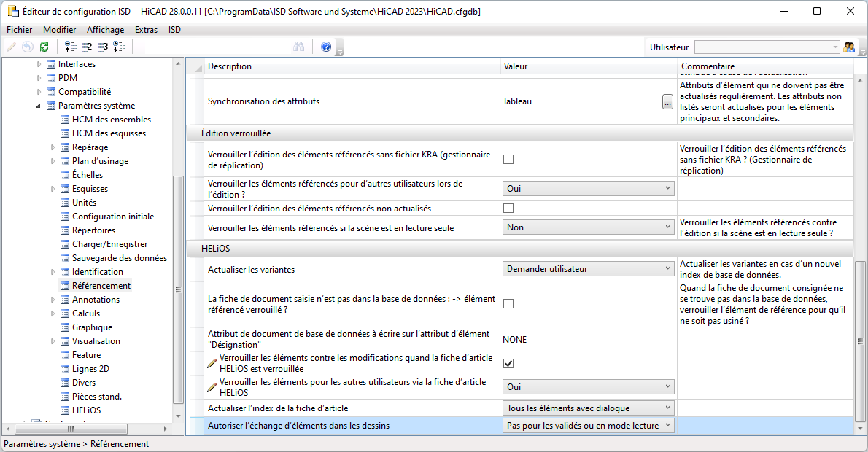Enable locking non-updated referenced elements checkbox

coord(508,208)
